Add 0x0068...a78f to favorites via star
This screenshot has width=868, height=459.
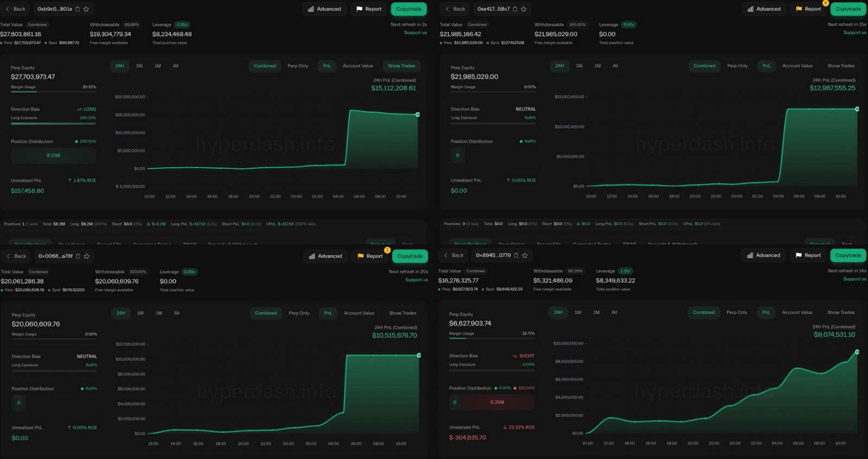tap(87, 256)
